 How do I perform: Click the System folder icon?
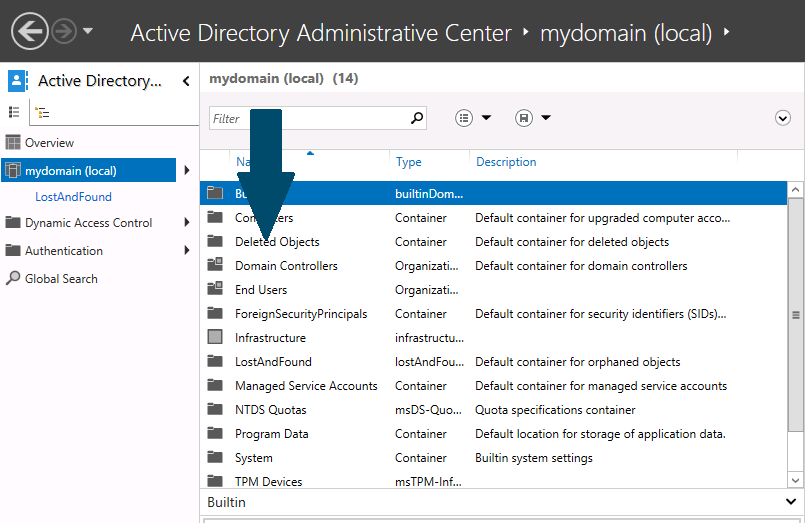[215, 457]
